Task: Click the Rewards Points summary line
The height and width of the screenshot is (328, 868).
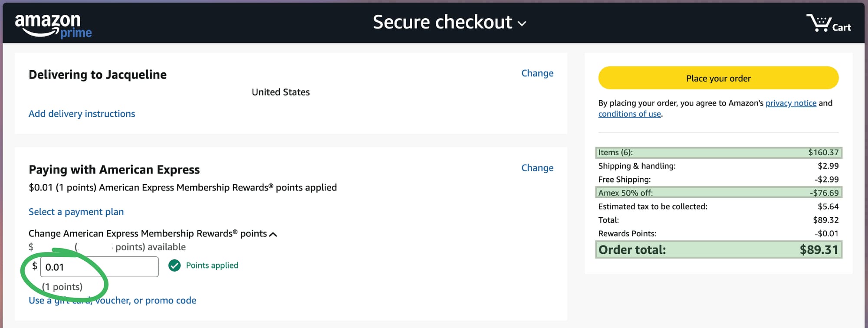Action: coord(718,233)
